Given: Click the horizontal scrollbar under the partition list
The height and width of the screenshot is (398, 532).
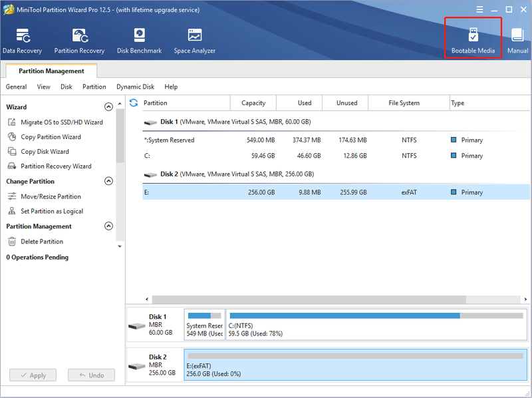Looking at the screenshot, I should click(x=309, y=299).
